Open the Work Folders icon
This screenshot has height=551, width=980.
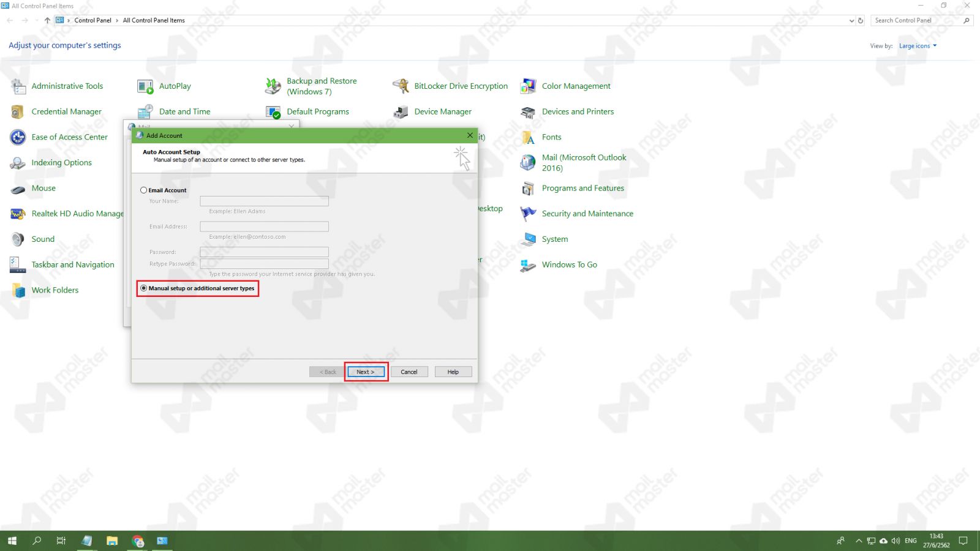click(18, 290)
